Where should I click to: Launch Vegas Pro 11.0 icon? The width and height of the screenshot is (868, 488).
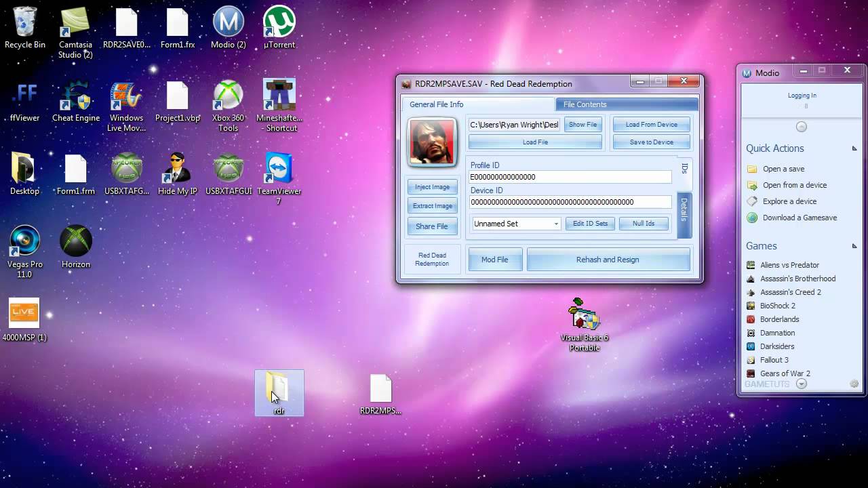pyautogui.click(x=25, y=253)
